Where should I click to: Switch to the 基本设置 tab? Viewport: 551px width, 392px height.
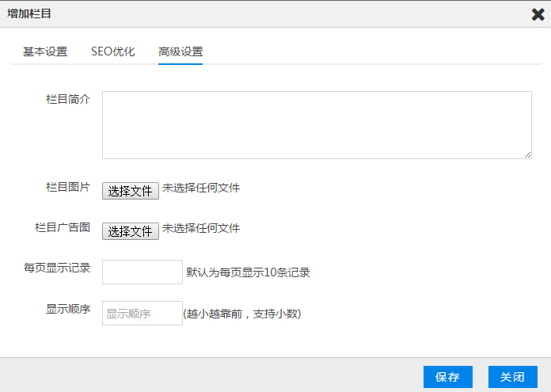click(x=45, y=52)
